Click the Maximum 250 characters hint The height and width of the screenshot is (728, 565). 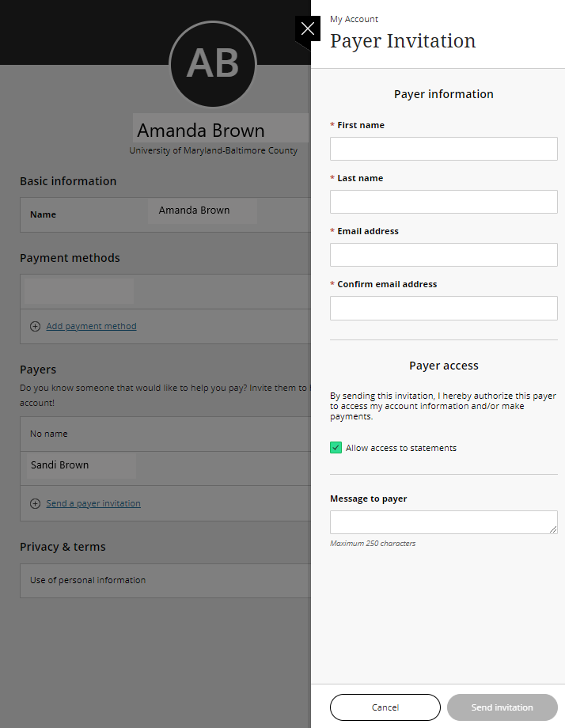pyautogui.click(x=373, y=543)
